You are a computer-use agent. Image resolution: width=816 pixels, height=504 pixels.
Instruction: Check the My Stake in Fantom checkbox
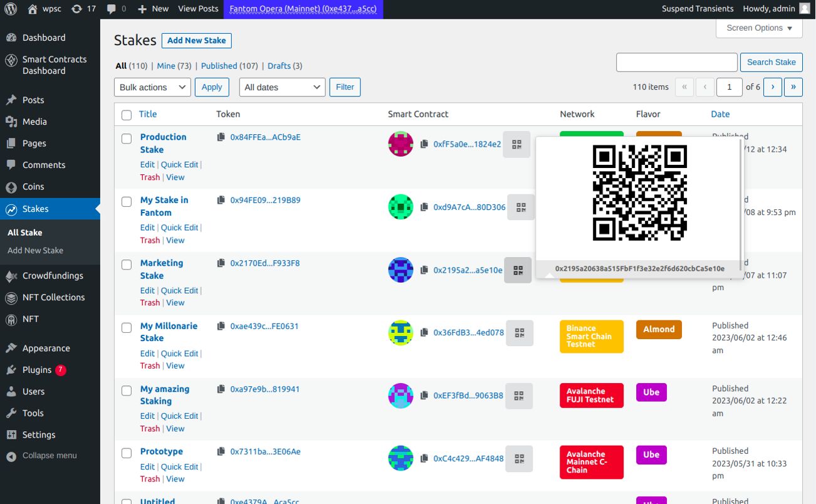127,202
